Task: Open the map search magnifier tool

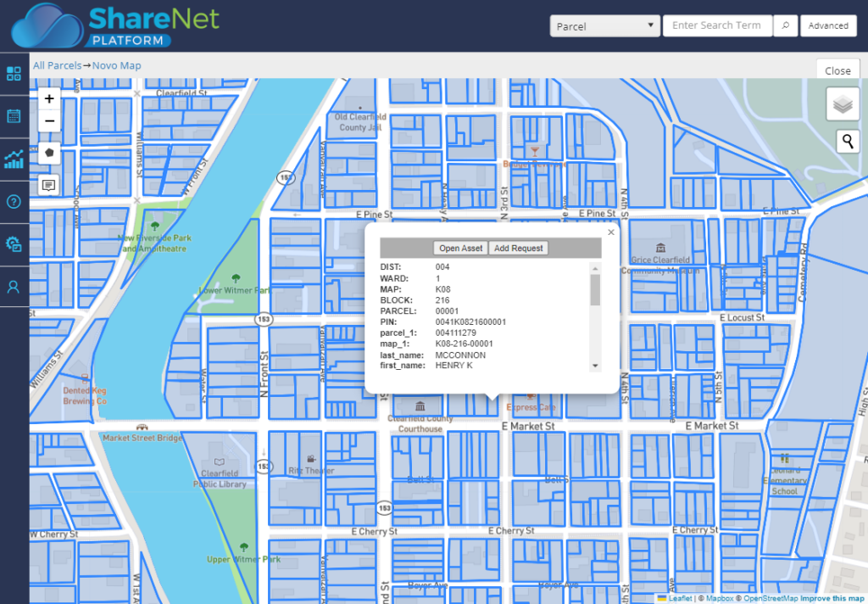Action: (x=848, y=142)
